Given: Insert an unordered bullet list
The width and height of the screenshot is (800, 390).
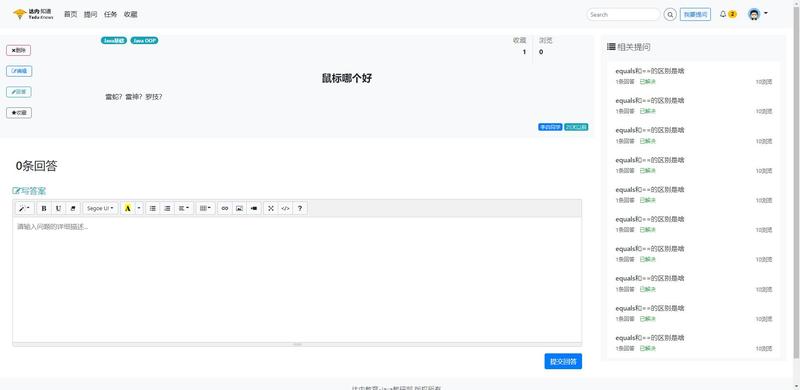Looking at the screenshot, I should pyautogui.click(x=153, y=208).
